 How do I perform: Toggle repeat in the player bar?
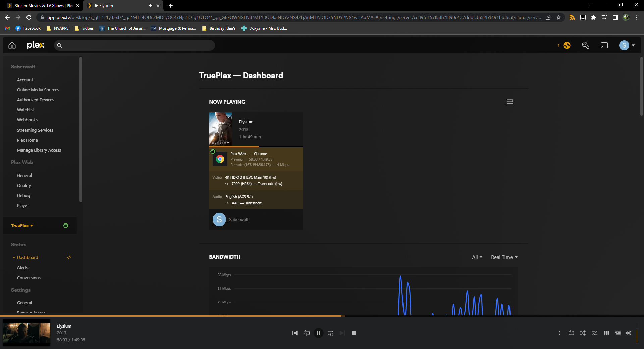[571, 333]
